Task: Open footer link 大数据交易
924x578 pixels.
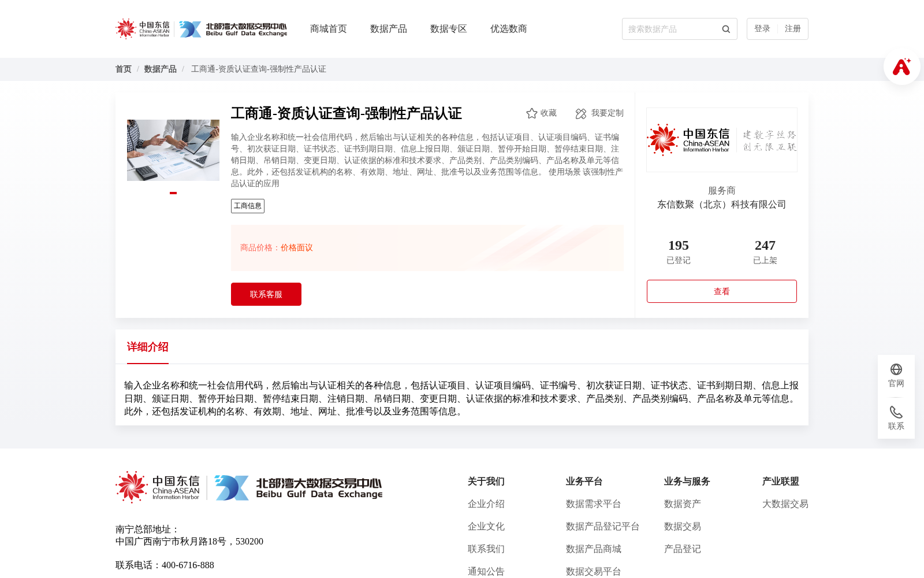Action: pos(785,504)
